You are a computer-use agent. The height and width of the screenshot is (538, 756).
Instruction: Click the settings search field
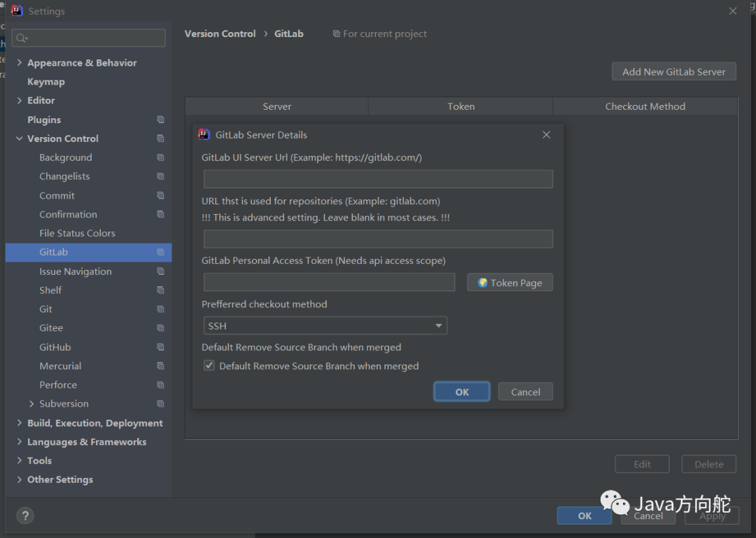pyautogui.click(x=89, y=38)
